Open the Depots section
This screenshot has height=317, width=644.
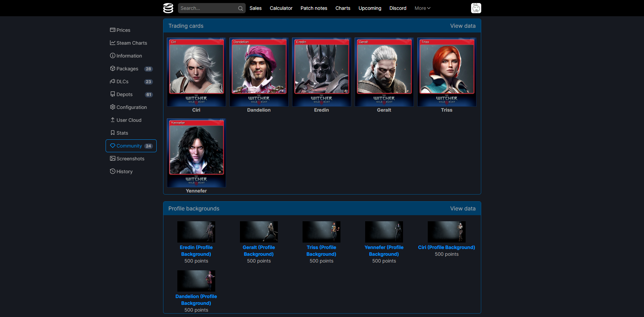131,94
